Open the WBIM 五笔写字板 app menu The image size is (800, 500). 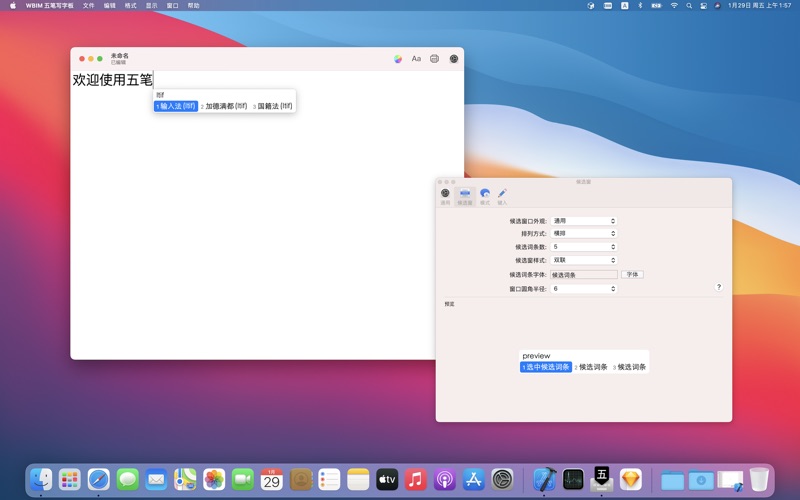[x=49, y=6]
